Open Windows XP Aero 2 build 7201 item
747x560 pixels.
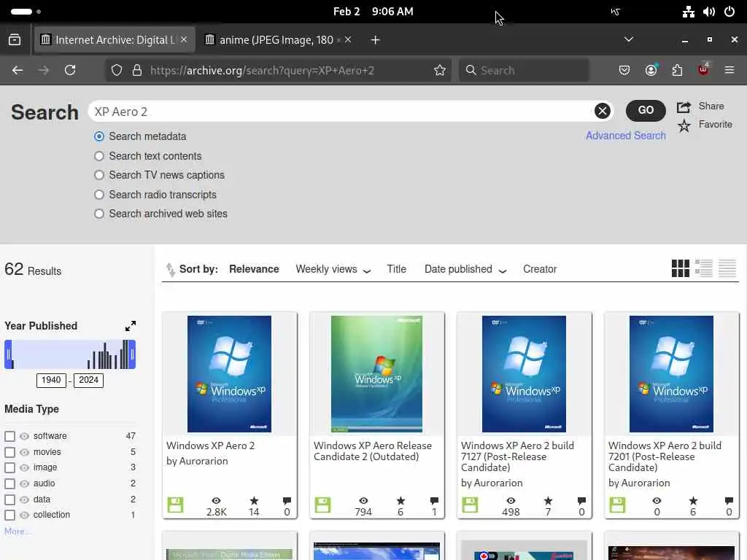671,415
